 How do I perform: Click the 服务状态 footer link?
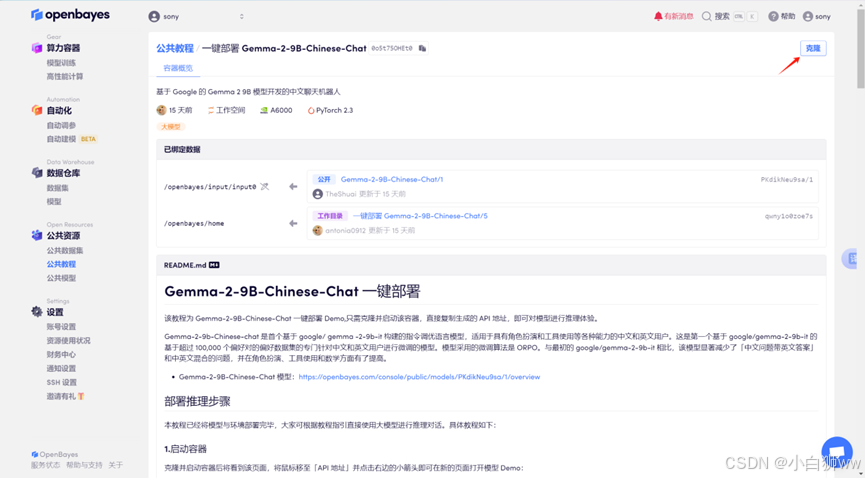[x=45, y=465]
